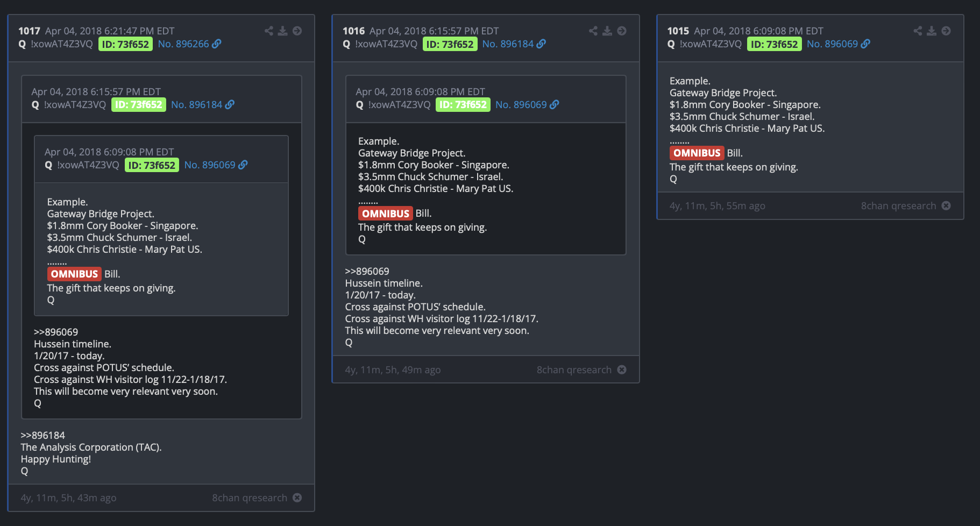
Task: Click reply reference >>896069 in post 1016 body
Action: [x=367, y=271]
